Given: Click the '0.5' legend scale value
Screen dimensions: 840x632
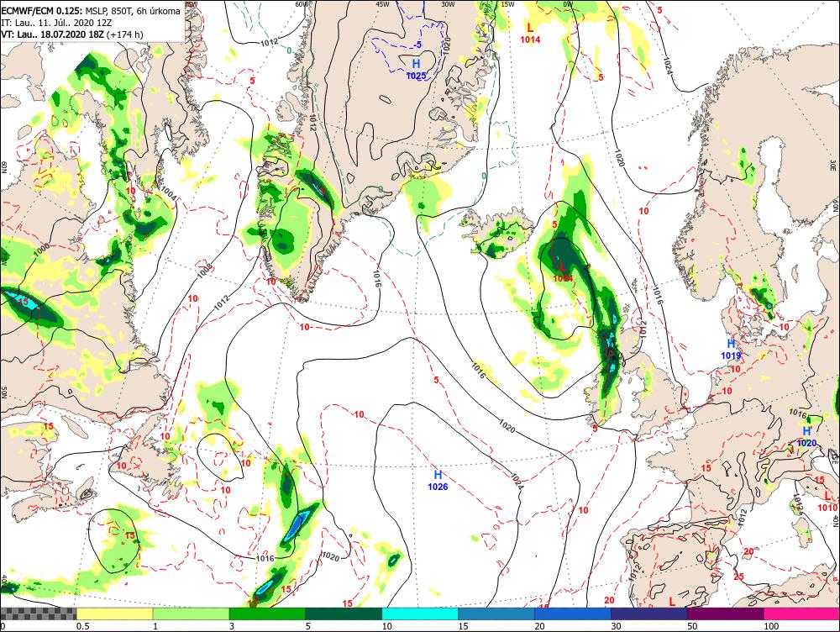Looking at the screenshot, I should [82, 626].
